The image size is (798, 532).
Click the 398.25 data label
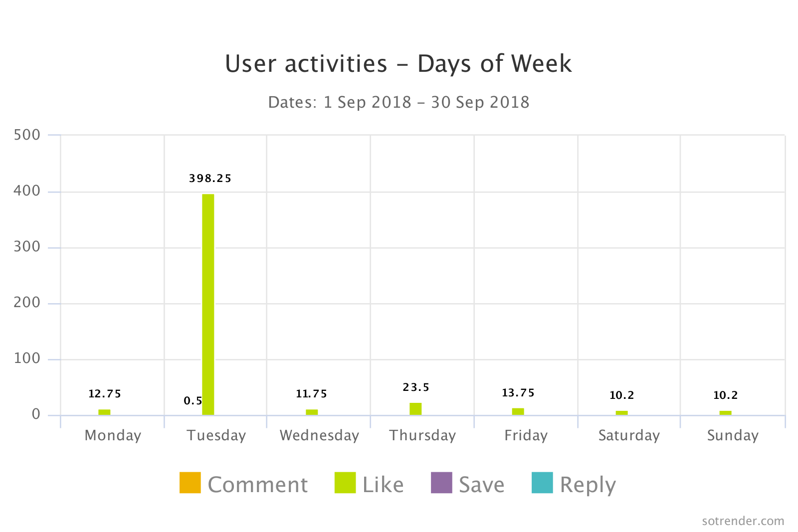[210, 178]
